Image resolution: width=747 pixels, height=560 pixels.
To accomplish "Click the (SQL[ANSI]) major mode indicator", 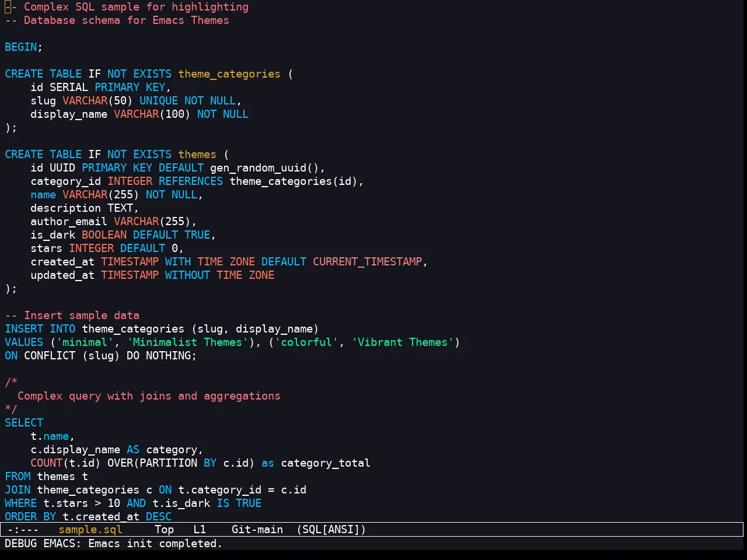I will click(x=331, y=530).
